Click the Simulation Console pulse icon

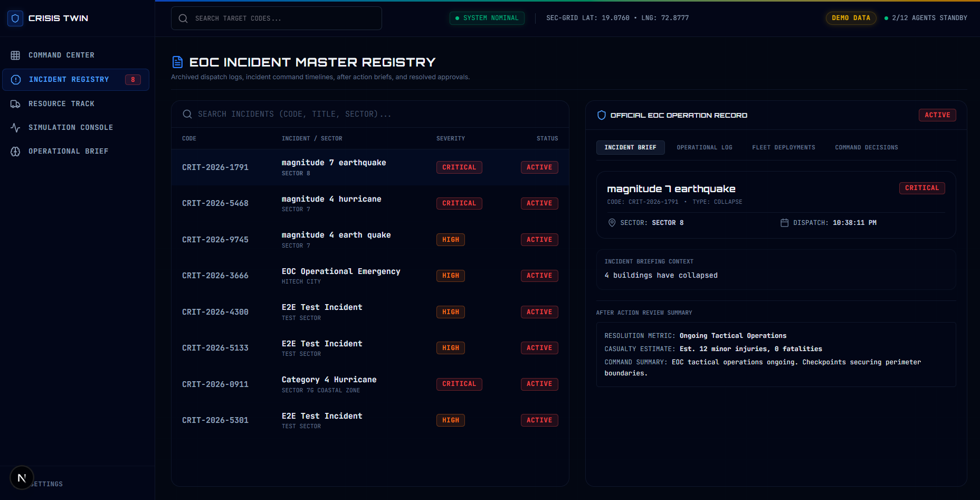pyautogui.click(x=15, y=128)
